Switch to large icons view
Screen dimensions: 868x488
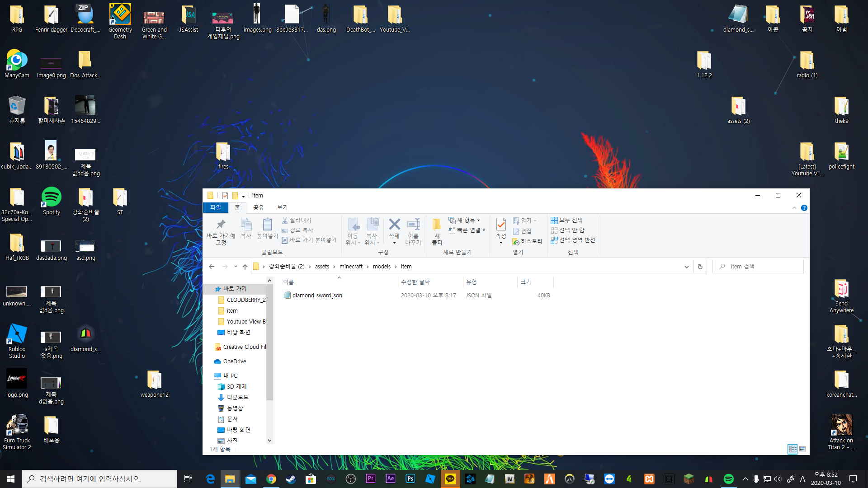802,449
